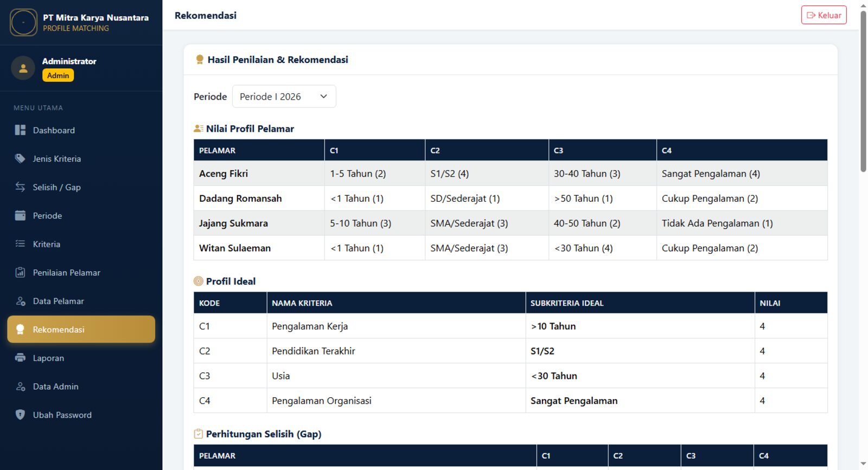Click the Dashboard grid icon
Screen dimensions: 868x470
click(20, 130)
